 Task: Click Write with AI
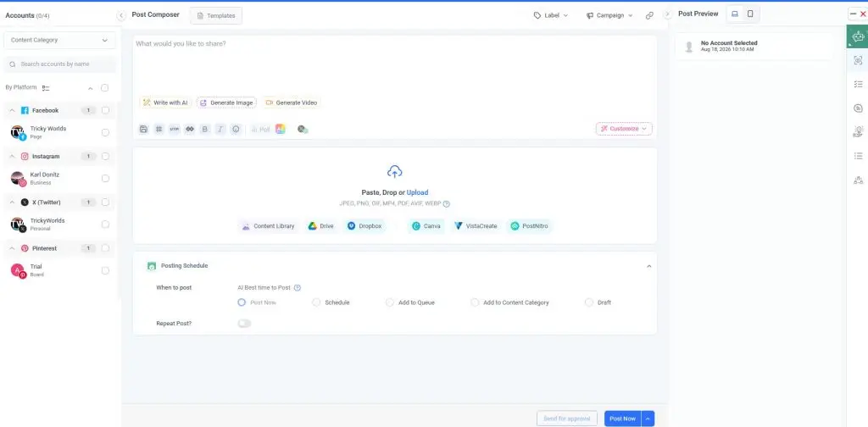[165, 103]
